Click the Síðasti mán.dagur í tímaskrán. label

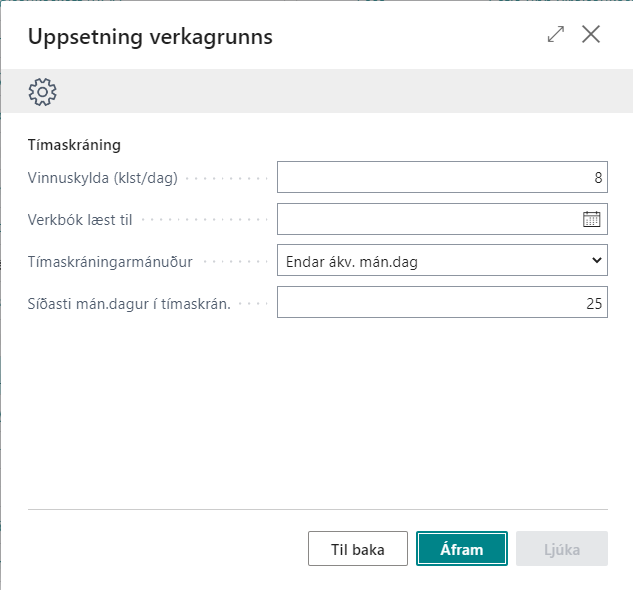129,304
